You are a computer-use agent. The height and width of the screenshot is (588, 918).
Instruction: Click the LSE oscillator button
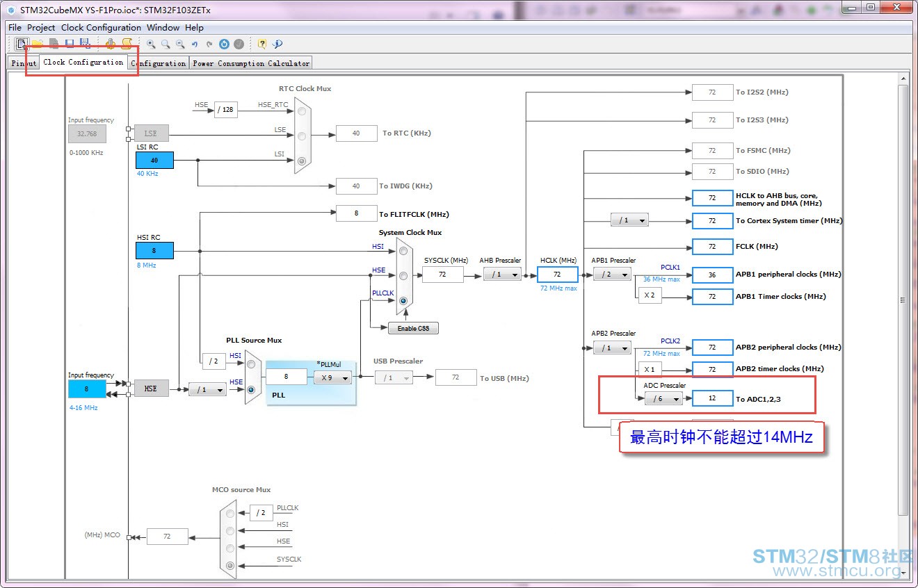coord(151,133)
